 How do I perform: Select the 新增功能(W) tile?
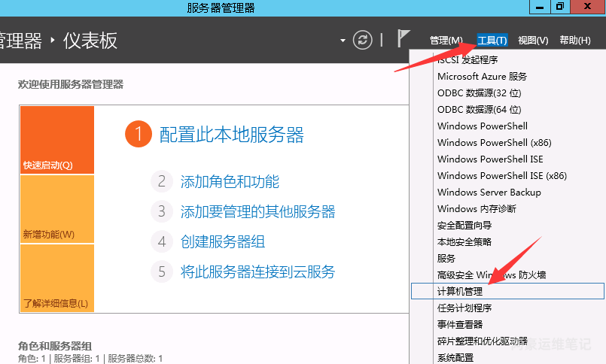coord(57,209)
